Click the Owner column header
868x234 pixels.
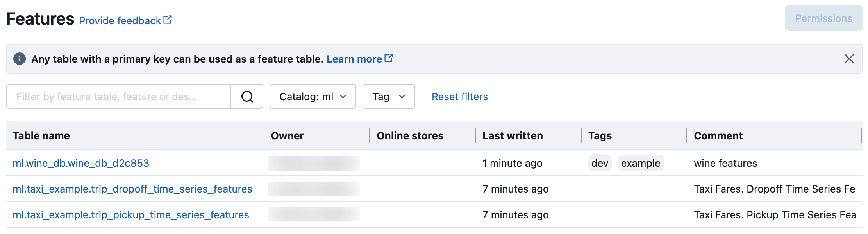(x=288, y=136)
